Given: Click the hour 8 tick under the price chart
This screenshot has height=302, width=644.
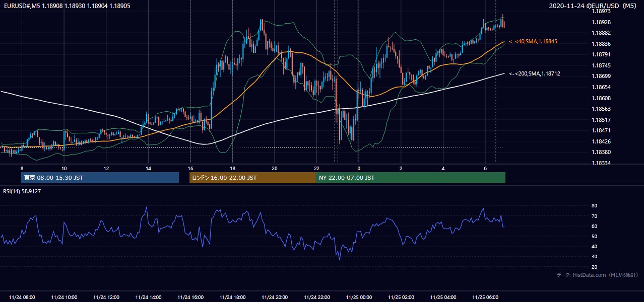Looking at the screenshot, I should [x=22, y=168].
